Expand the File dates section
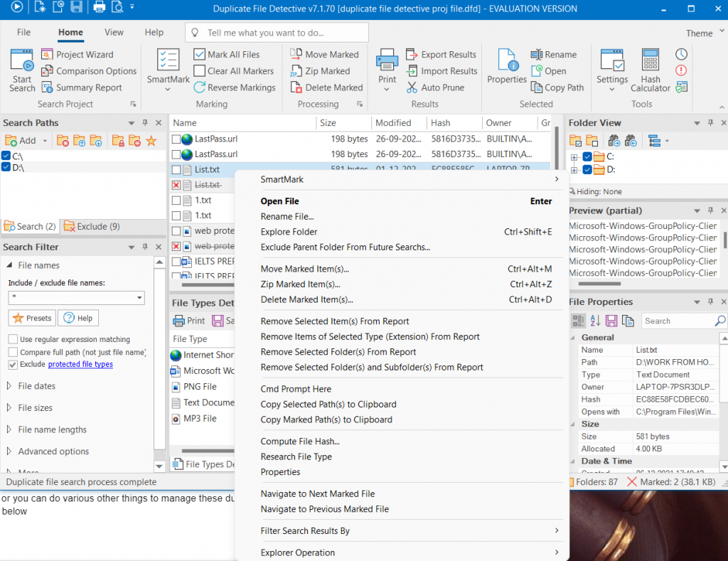728x561 pixels. (x=9, y=386)
